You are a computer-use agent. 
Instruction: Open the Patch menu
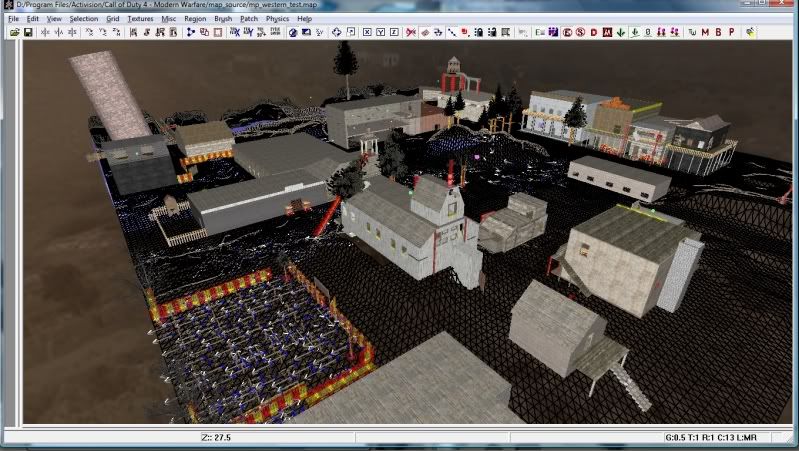(x=249, y=19)
